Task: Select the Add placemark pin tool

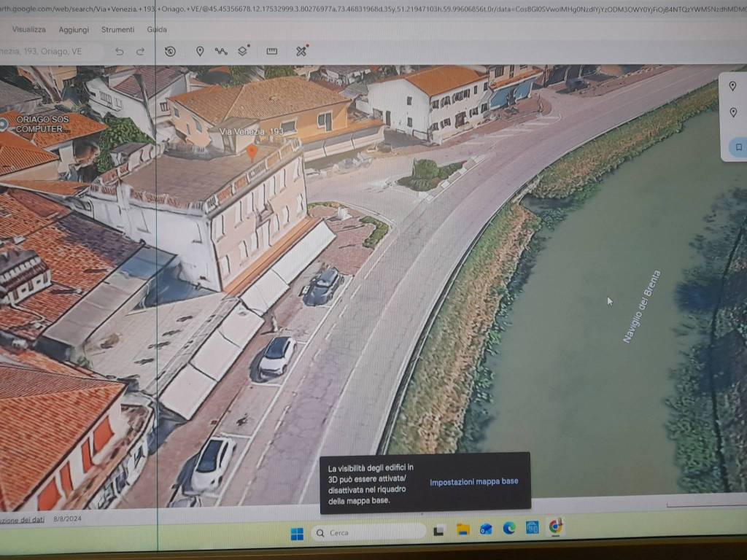Action: pyautogui.click(x=200, y=51)
